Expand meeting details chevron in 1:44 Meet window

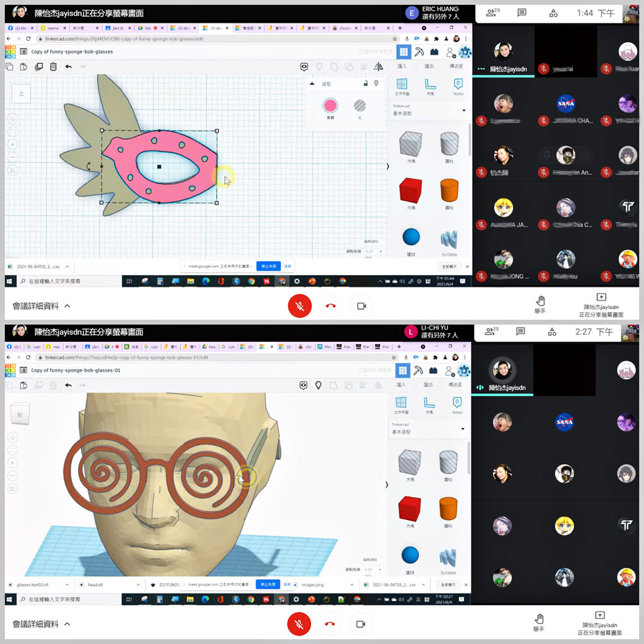(67, 306)
